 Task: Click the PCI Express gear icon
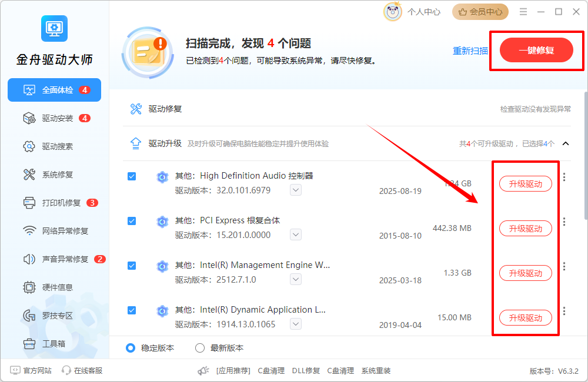[162, 222]
